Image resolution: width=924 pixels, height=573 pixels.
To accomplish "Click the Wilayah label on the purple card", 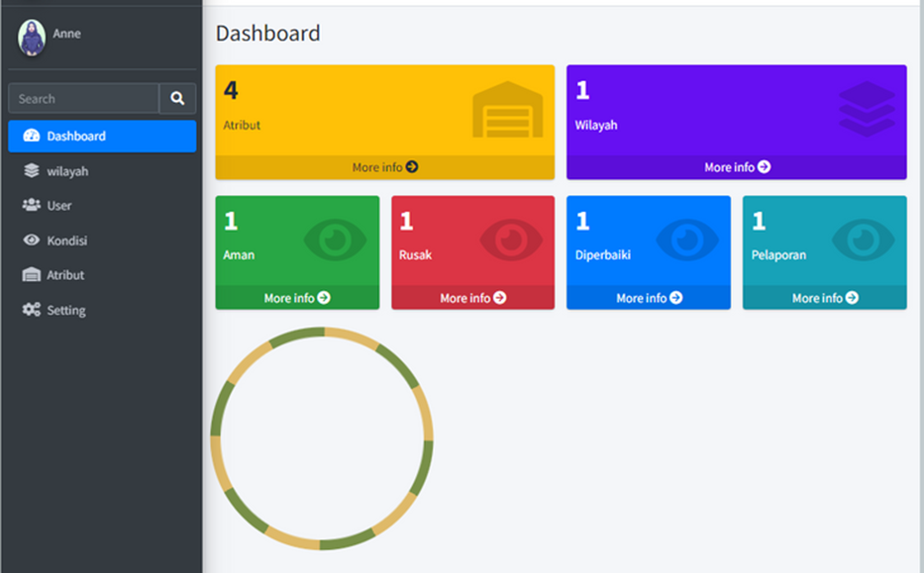I will point(596,125).
